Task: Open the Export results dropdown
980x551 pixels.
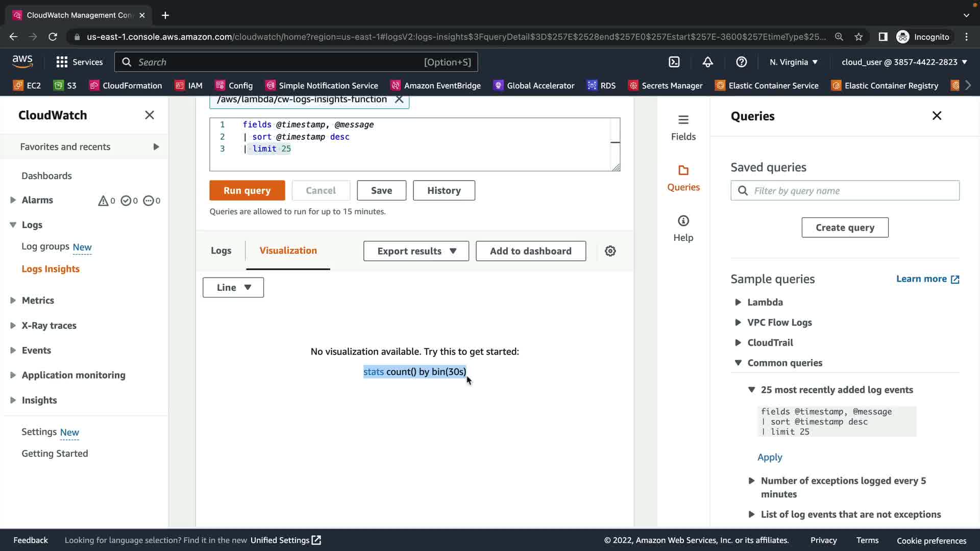Action: tap(416, 251)
